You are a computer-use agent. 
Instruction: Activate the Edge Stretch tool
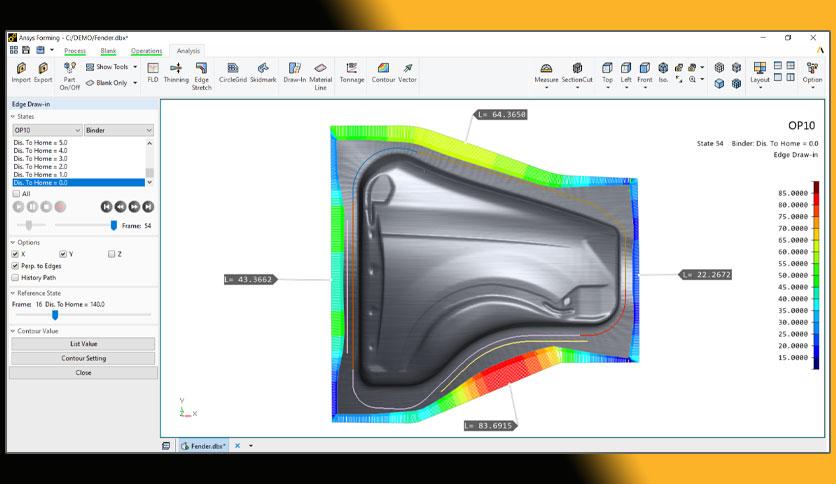[202, 76]
